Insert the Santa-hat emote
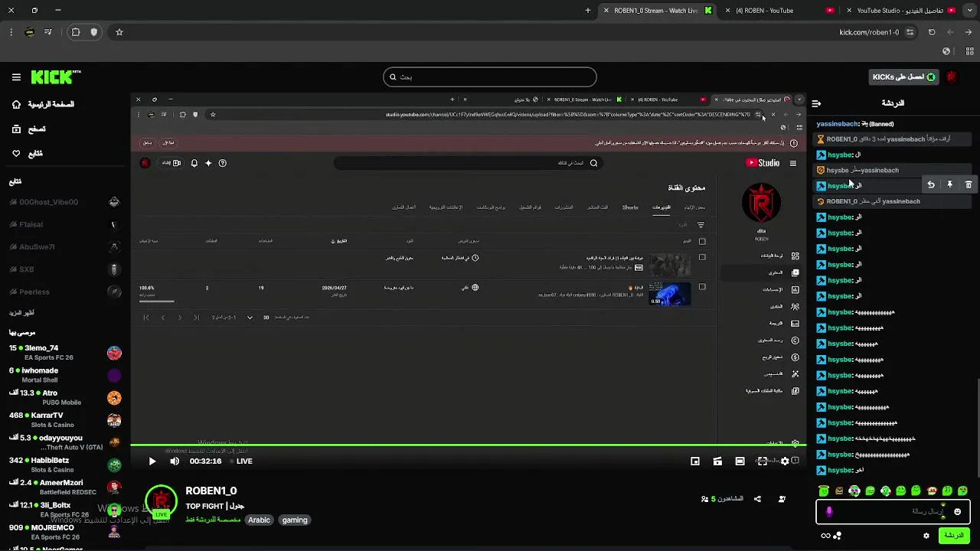This screenshot has width=980, height=551. coord(932,491)
